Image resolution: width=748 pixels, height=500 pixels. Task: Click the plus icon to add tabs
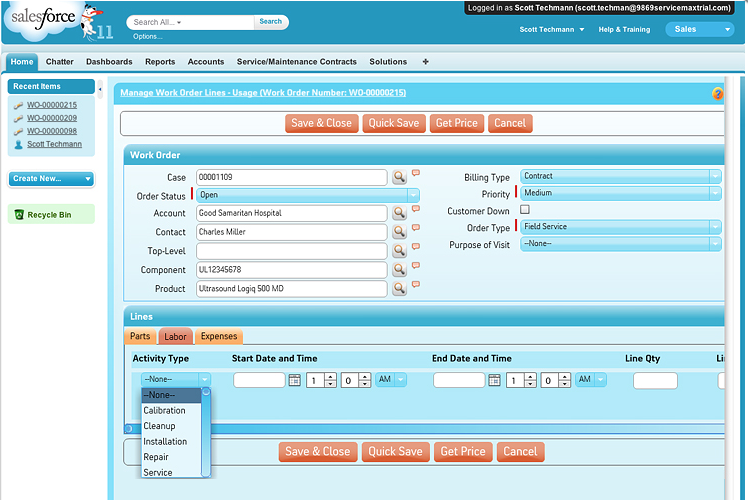click(x=426, y=62)
